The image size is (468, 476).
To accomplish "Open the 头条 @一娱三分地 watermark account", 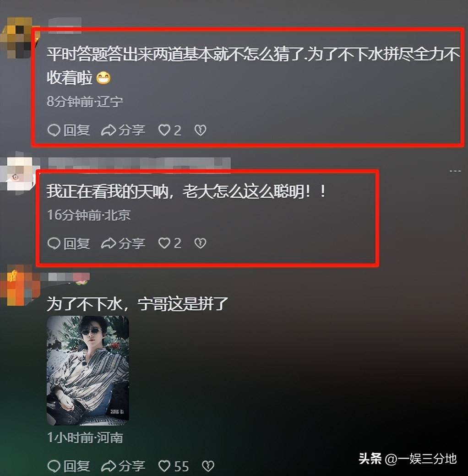I will (x=408, y=459).
